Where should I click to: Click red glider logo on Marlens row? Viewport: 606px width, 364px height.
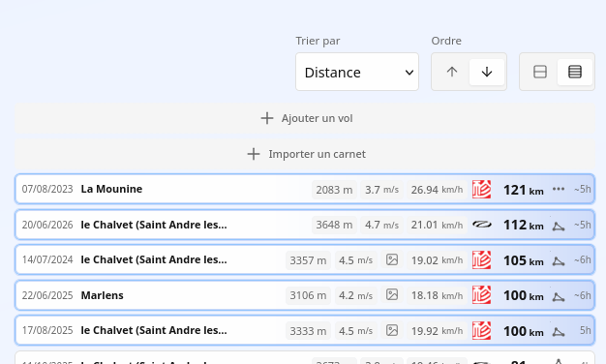click(x=481, y=295)
